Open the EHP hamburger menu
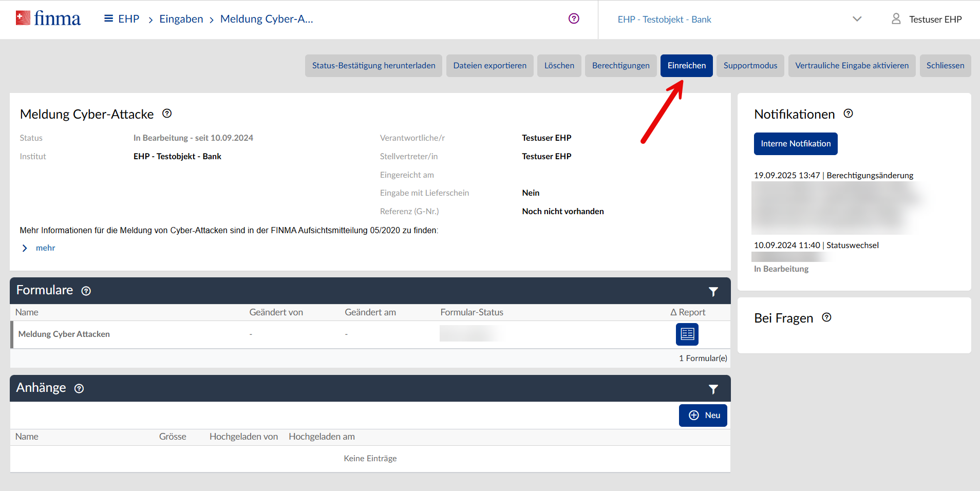 [108, 18]
